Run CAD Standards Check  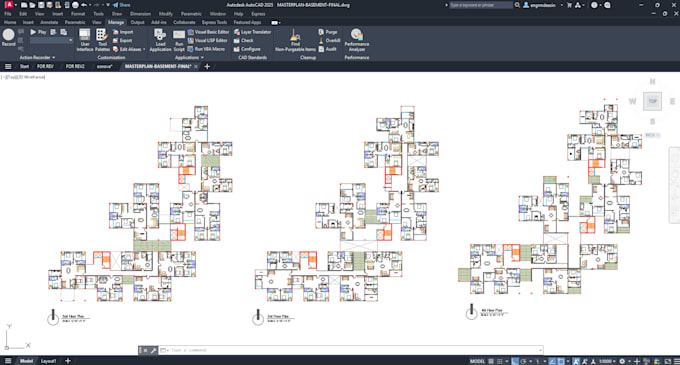243,40
